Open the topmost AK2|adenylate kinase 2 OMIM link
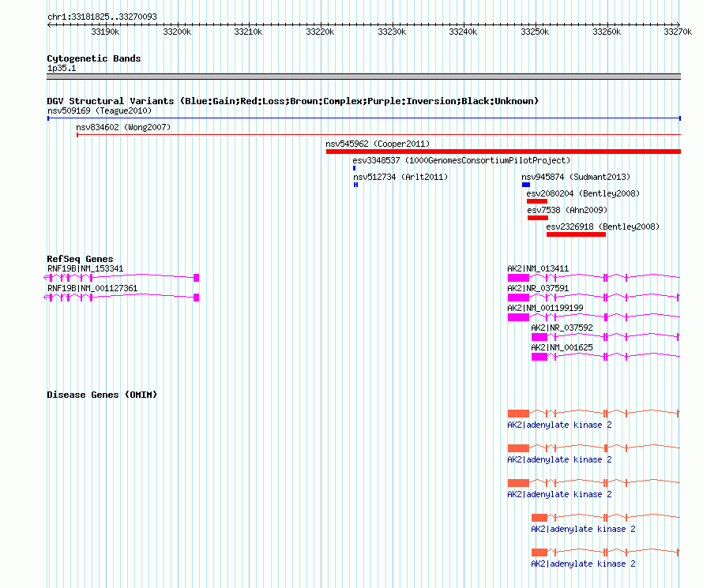Viewport: 703px width, 588px height. tap(559, 425)
